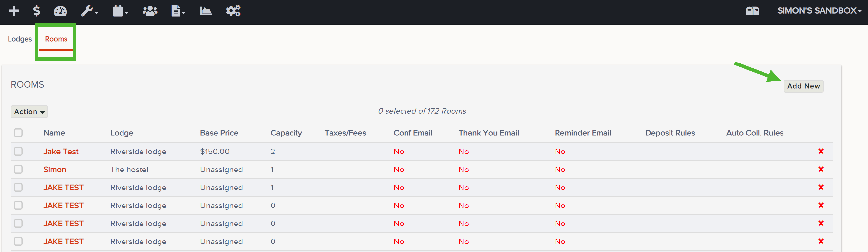
Task: Expand the Action dropdown
Action: [29, 112]
